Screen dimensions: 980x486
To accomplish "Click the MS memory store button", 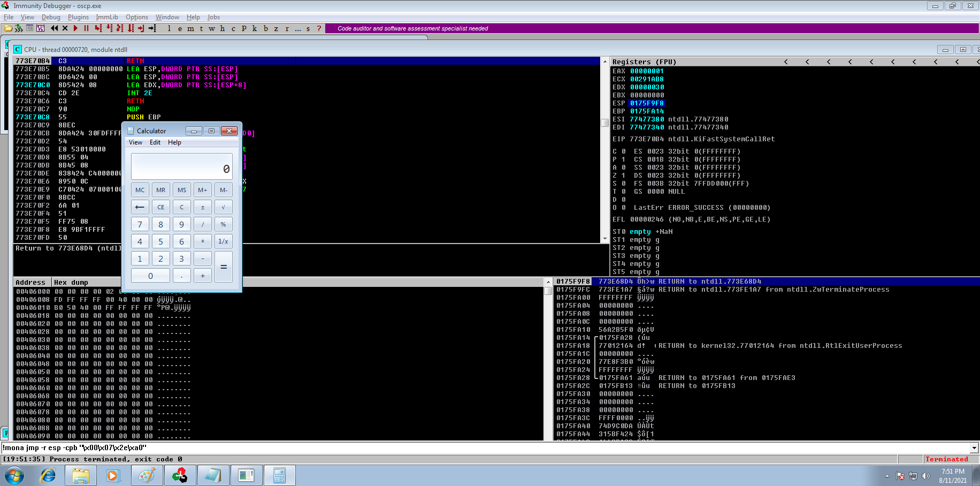I will pos(182,190).
